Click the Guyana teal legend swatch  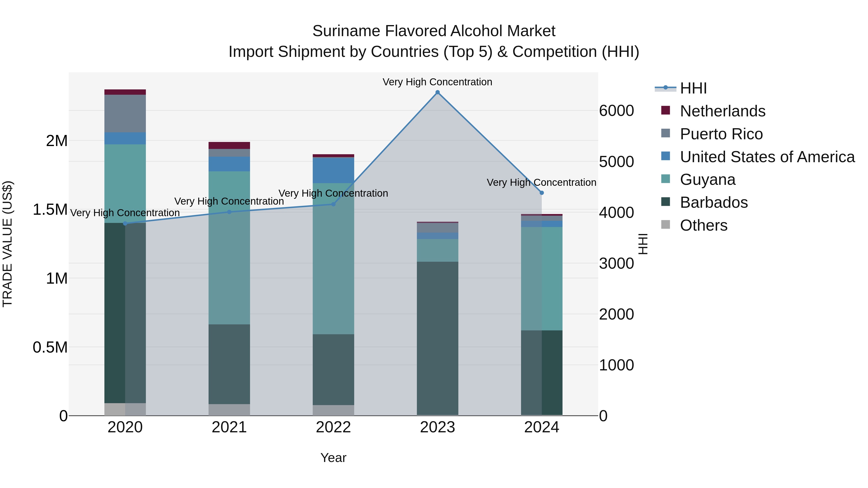point(665,179)
